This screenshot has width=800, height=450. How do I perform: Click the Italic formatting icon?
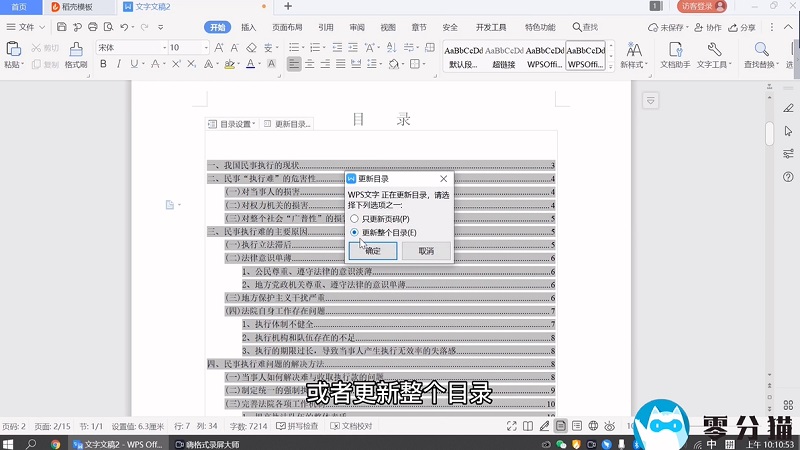[118, 65]
